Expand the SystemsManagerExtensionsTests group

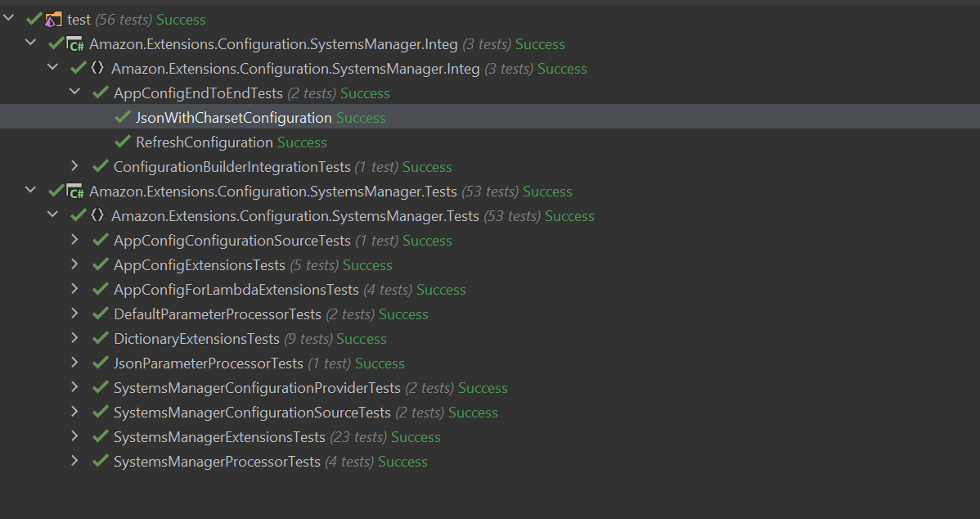pos(75,436)
